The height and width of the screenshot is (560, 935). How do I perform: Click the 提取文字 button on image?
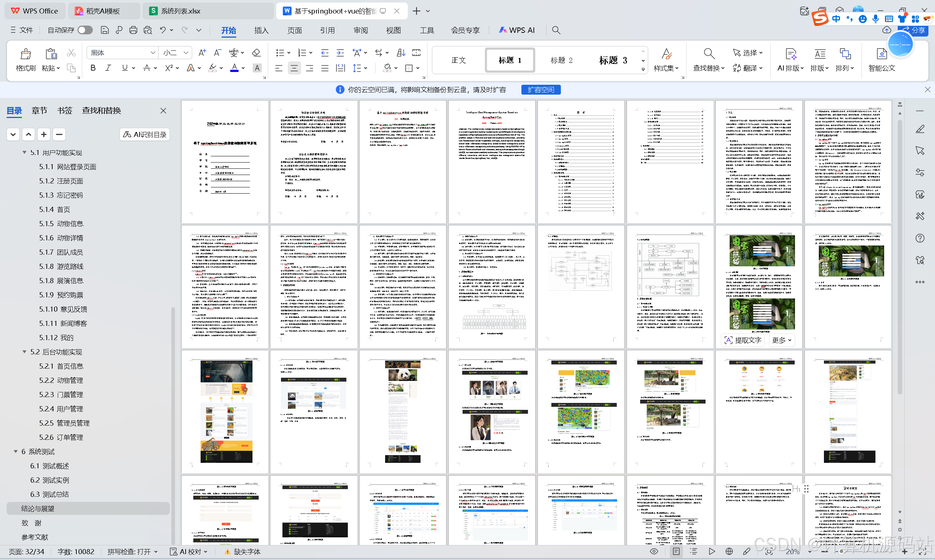743,340
